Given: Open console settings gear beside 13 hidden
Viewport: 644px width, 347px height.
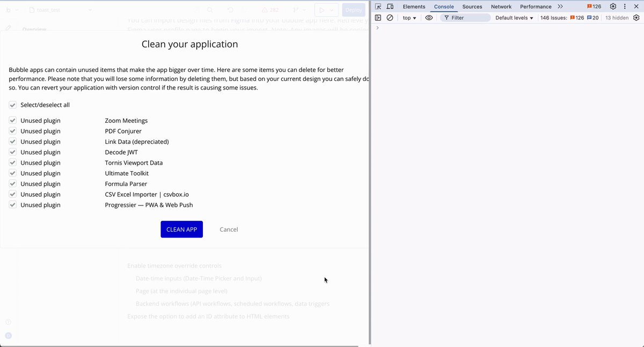Looking at the screenshot, I should point(636,18).
